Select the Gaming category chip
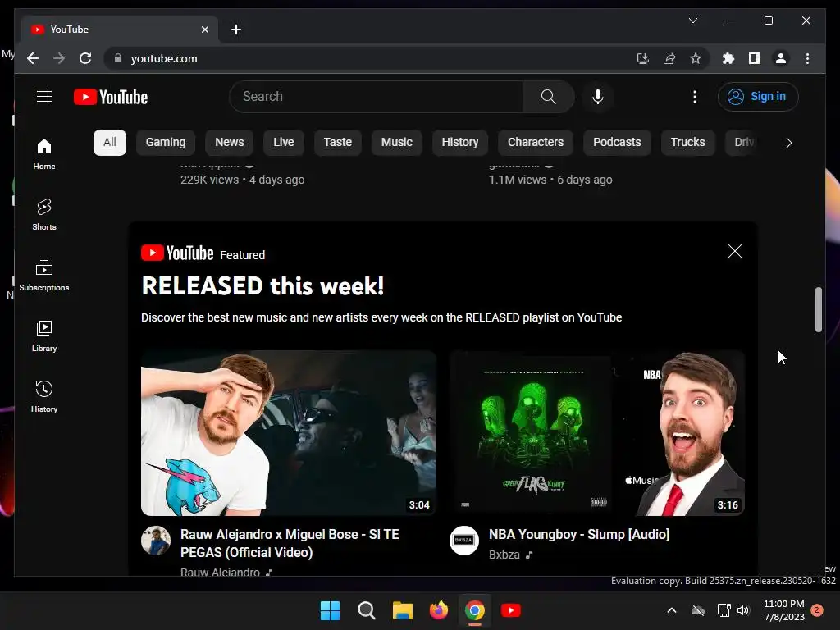Screen dimensions: 840x630 166,142
